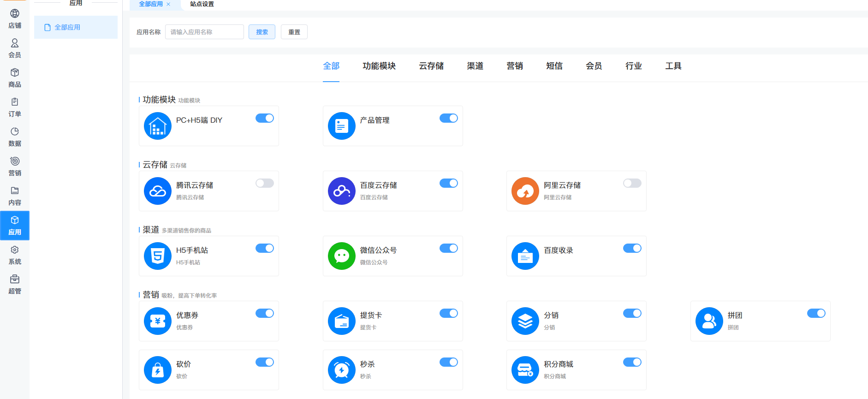
Task: Click the 拼团 group icon
Action: (x=709, y=321)
